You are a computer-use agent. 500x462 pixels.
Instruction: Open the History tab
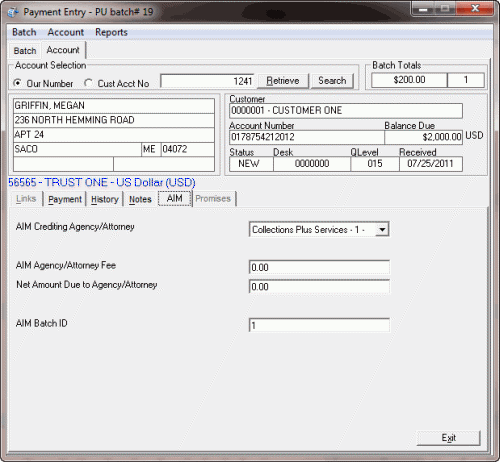pyautogui.click(x=105, y=199)
